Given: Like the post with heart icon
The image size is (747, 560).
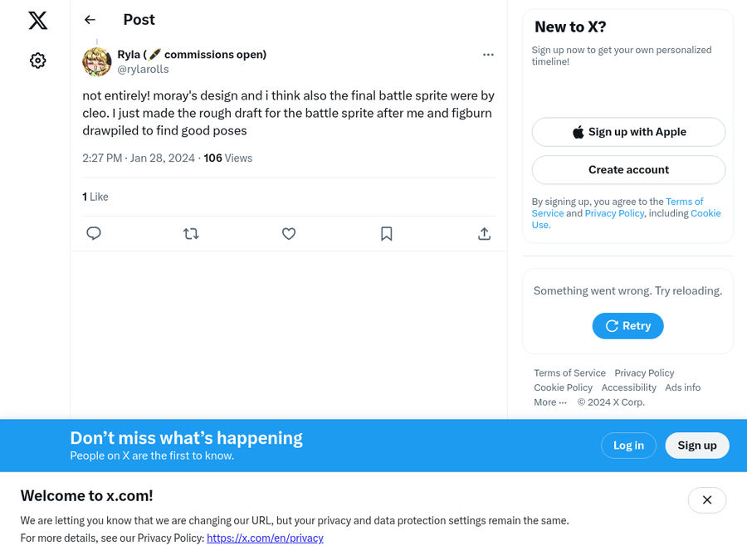Looking at the screenshot, I should point(289,234).
